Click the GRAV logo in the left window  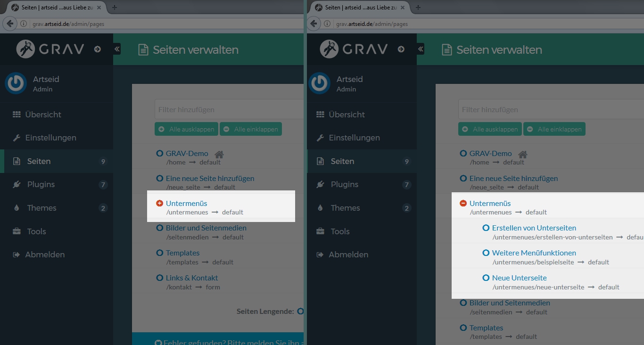click(50, 49)
